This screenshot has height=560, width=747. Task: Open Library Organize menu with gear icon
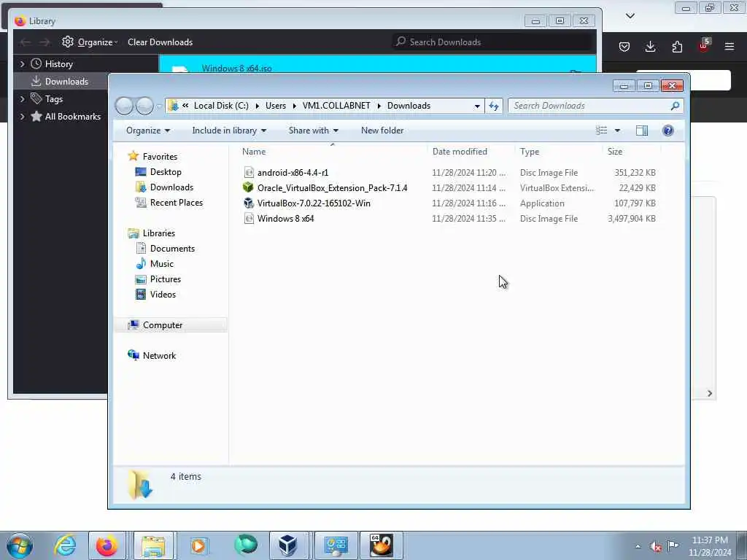(x=90, y=42)
